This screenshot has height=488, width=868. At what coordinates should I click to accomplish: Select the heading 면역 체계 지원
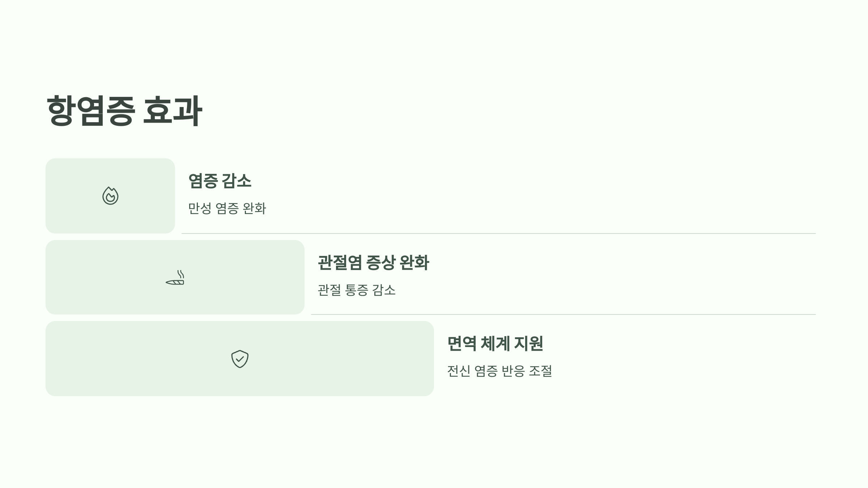click(x=495, y=343)
